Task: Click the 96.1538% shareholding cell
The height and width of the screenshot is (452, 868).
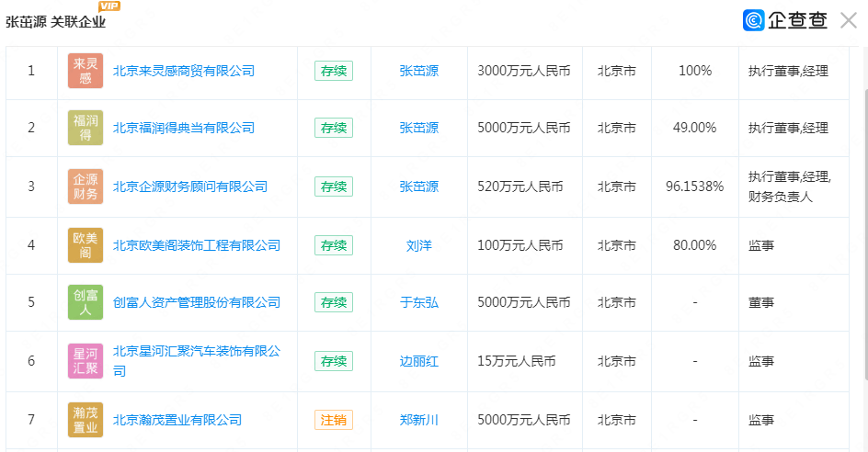Action: coord(695,186)
